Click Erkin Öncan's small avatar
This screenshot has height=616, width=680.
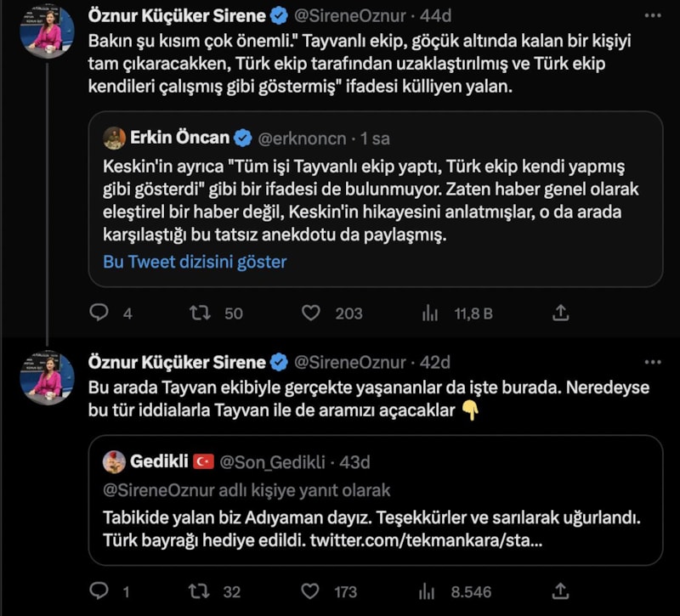(115, 138)
